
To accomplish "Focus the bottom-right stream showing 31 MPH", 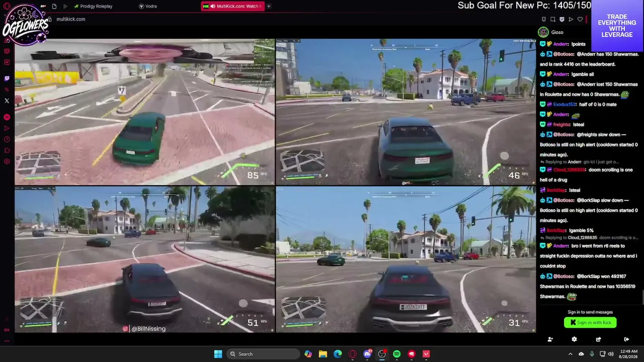I will click(x=406, y=259).
